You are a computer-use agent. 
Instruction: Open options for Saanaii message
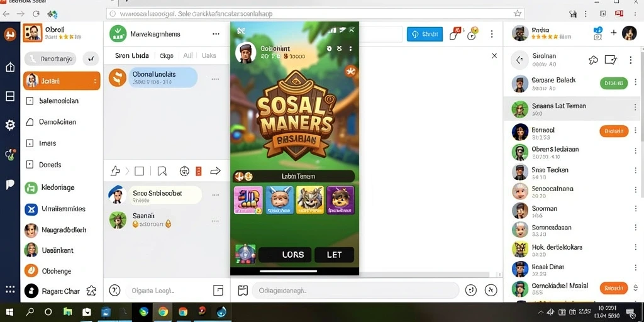coord(215,221)
